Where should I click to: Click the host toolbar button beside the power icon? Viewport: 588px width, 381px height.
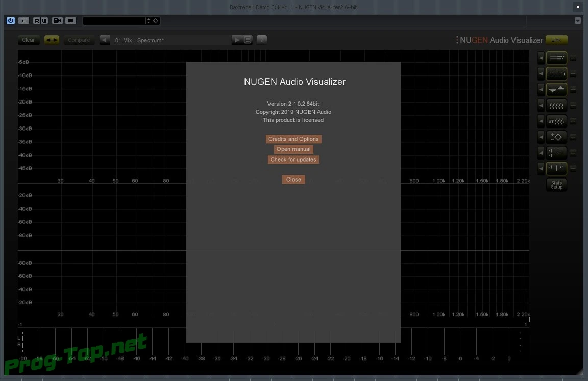(23, 20)
